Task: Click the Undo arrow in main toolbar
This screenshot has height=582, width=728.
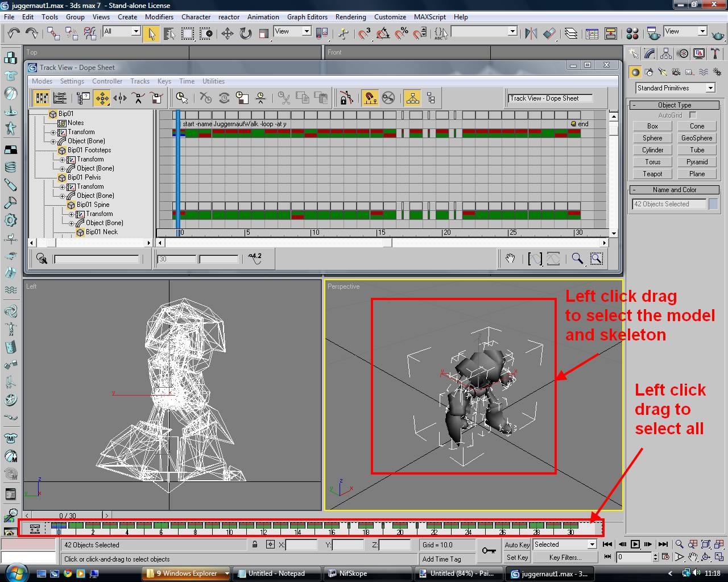Action: (14, 34)
